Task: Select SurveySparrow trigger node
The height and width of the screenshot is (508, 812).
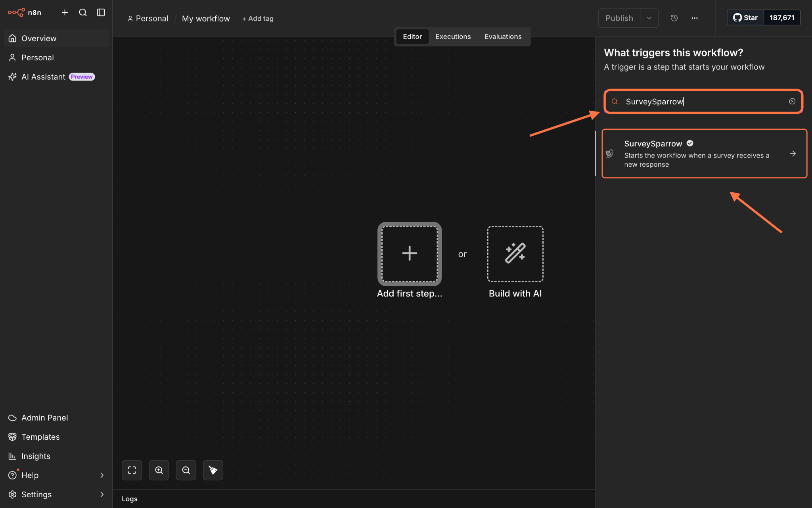Action: coord(705,154)
